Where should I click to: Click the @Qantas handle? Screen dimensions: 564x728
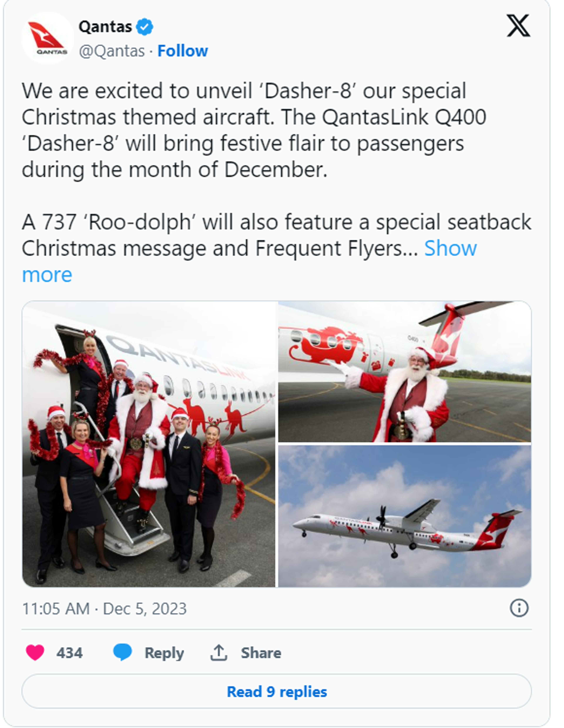112,51
